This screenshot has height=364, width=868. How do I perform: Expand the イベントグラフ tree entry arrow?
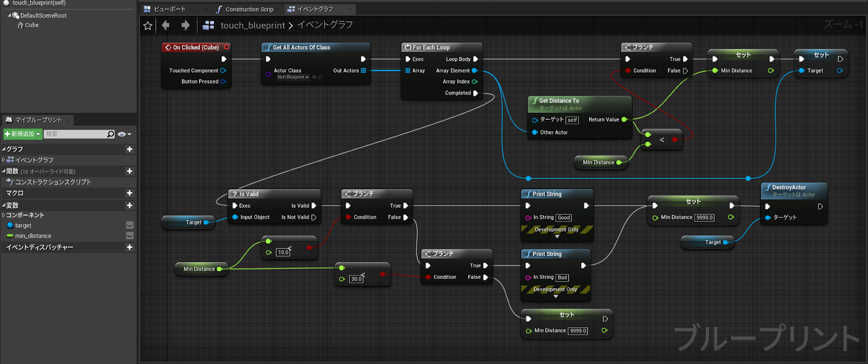[4, 160]
